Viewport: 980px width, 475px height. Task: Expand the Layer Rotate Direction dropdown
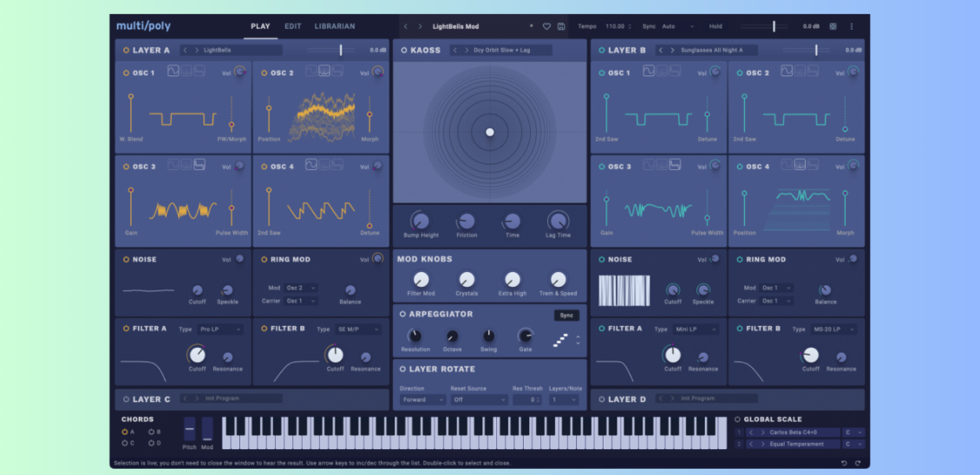coord(422,400)
